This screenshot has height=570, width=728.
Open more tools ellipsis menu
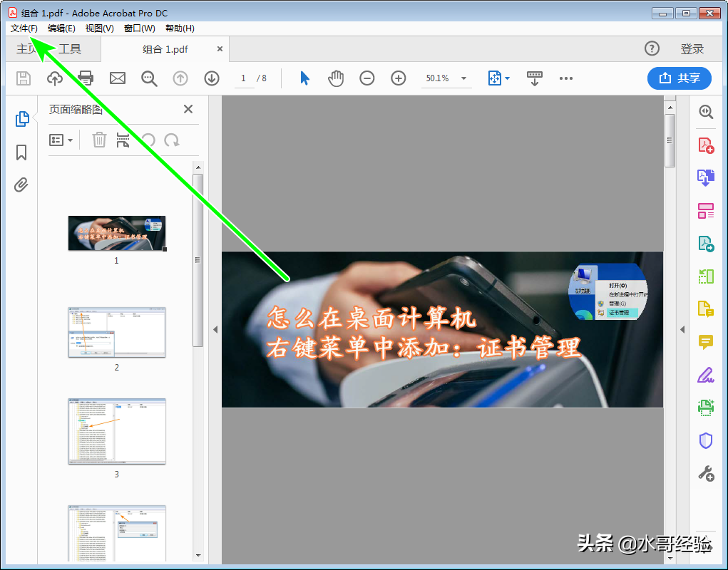coord(566,78)
